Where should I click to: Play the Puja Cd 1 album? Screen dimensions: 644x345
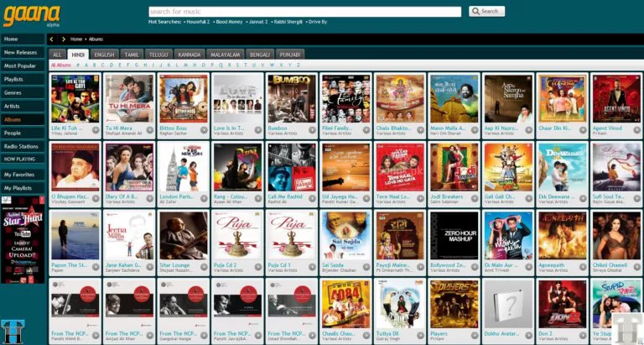[313, 266]
